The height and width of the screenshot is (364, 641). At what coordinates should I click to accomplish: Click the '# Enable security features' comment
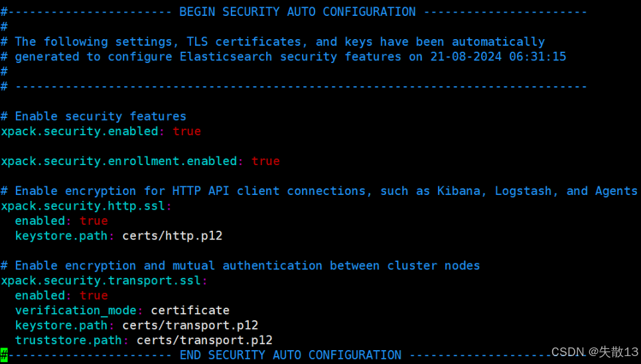93,117
